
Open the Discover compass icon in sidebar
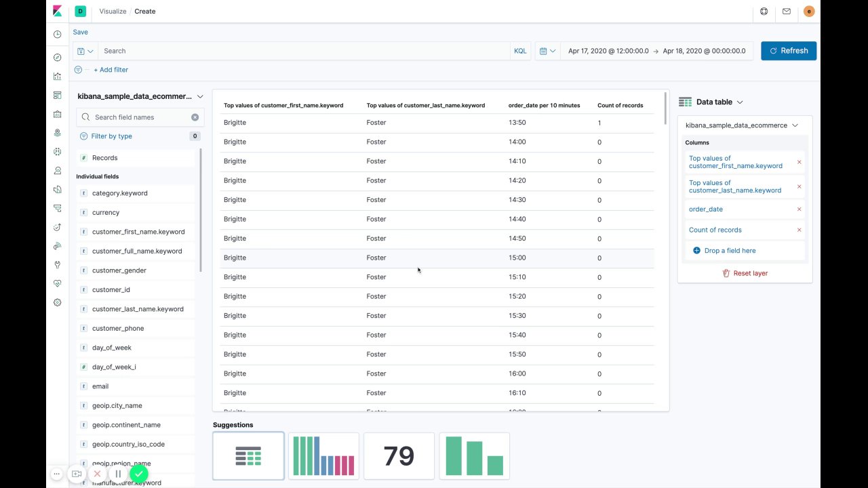click(58, 58)
